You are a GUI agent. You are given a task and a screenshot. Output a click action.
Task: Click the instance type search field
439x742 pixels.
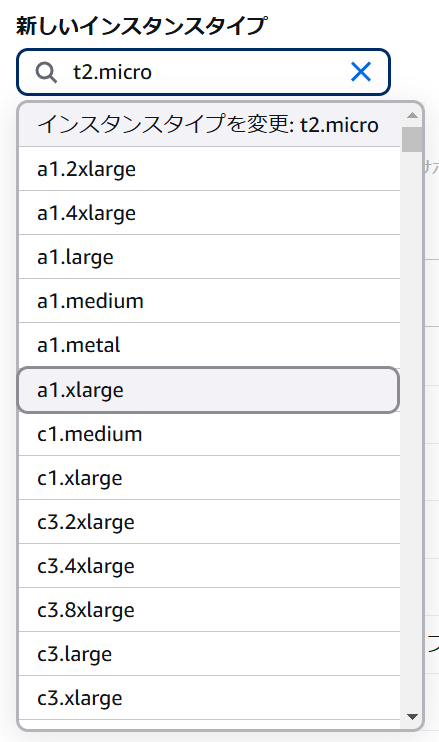[203, 72]
